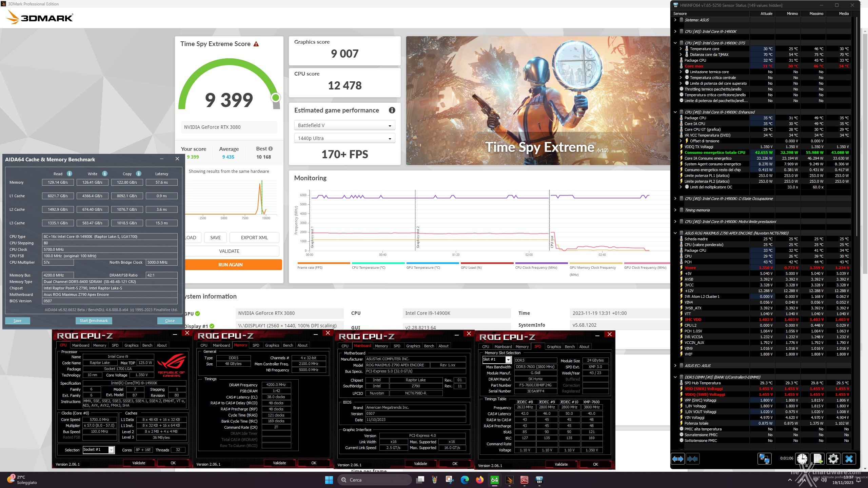Click HWiNFO collapse columns arrows icon
The height and width of the screenshot is (488, 868).
click(x=692, y=459)
